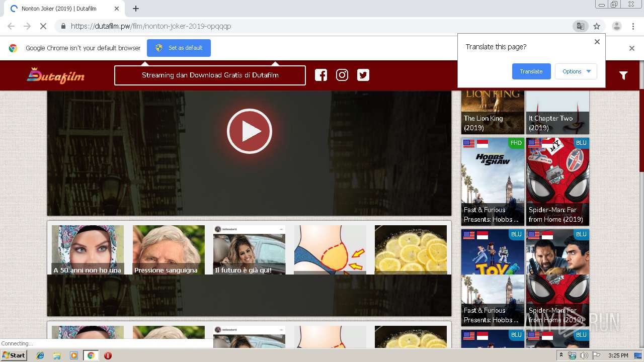Open Dutafilm Facebook page icon
The image size is (644, 362).
[321, 75]
